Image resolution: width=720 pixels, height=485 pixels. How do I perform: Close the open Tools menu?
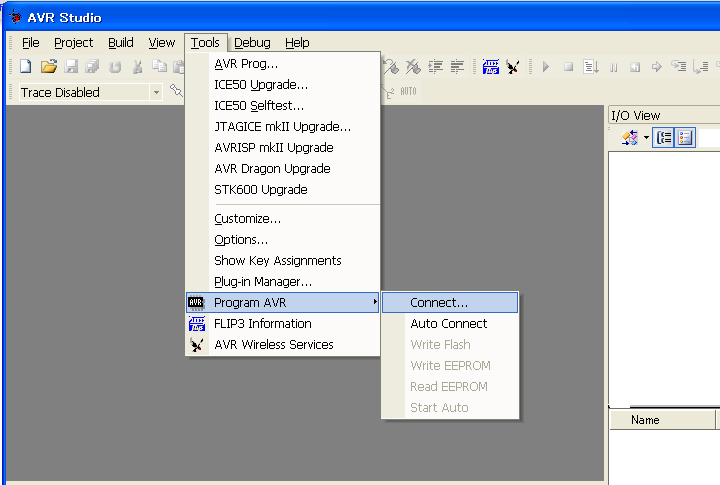pyautogui.click(x=205, y=43)
